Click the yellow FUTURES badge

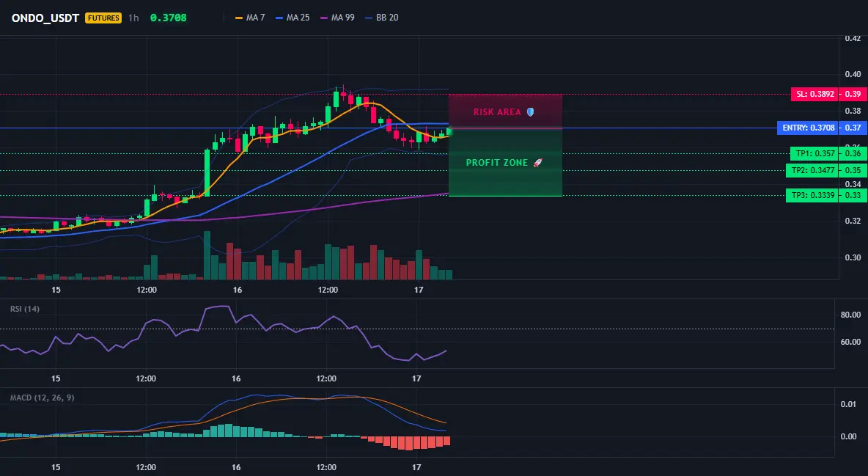[103, 18]
